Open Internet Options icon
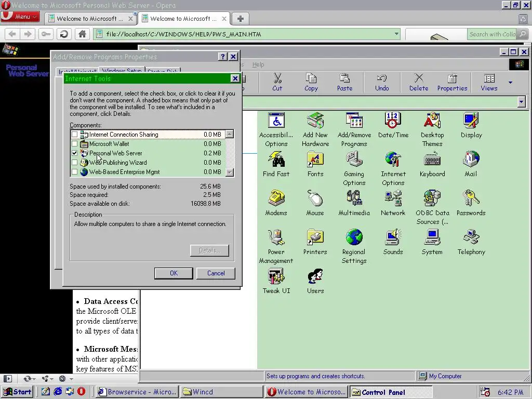This screenshot has width=532, height=399. tap(393, 168)
